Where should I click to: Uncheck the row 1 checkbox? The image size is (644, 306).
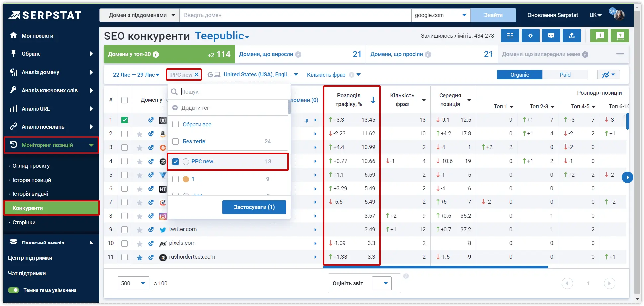(x=124, y=120)
